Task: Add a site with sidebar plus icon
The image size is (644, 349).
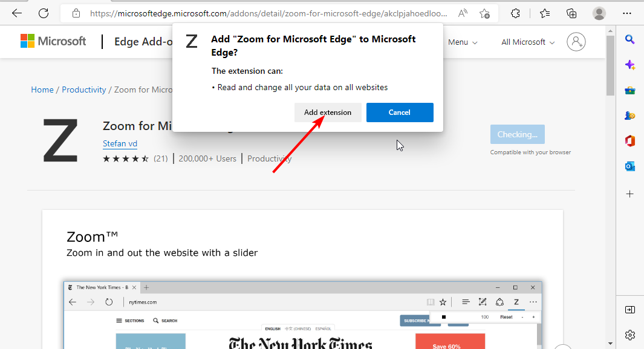Action: pyautogui.click(x=630, y=194)
